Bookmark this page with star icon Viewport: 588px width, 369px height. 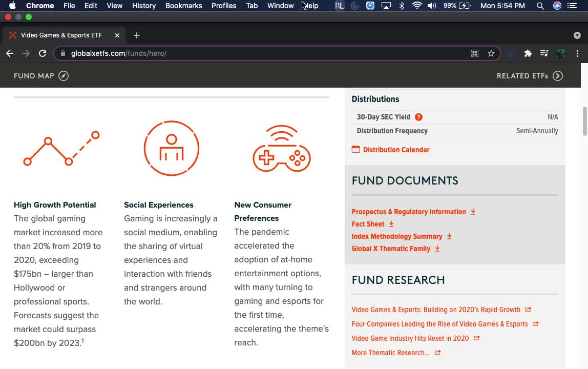click(491, 53)
